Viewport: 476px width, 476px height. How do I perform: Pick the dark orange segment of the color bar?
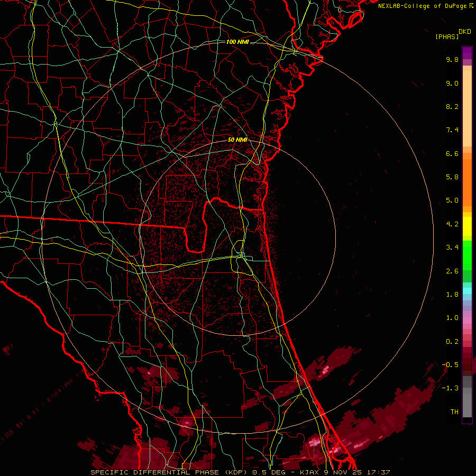coord(467,182)
